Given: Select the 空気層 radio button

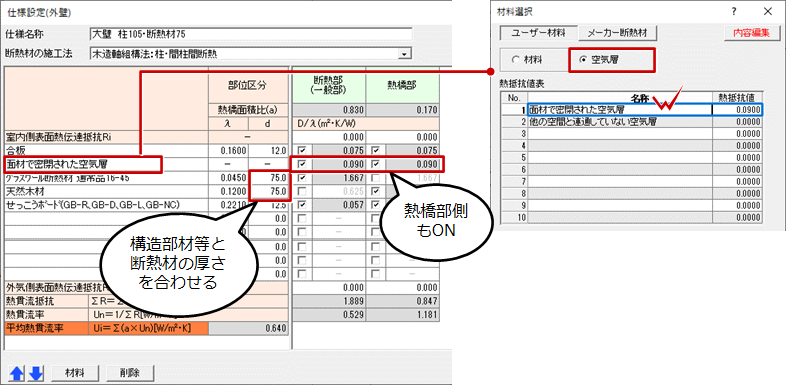Looking at the screenshot, I should [582, 59].
